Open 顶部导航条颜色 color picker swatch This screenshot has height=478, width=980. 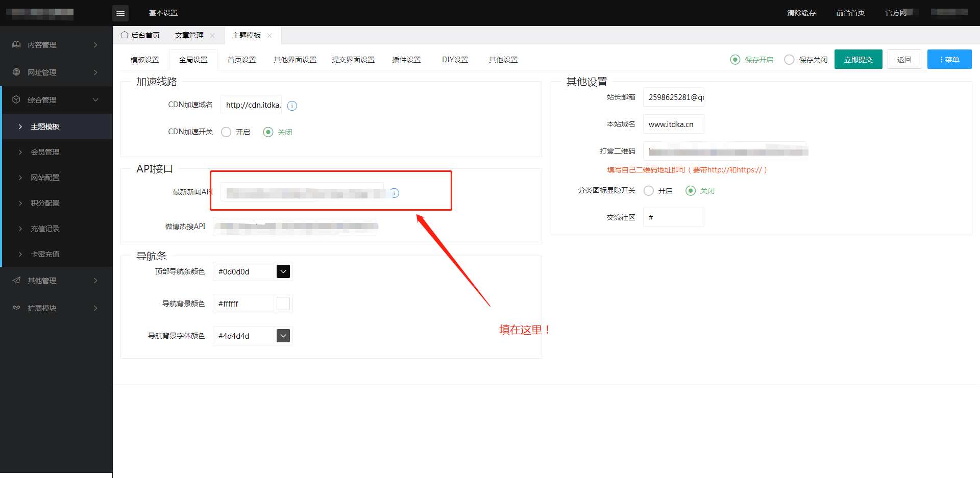283,271
